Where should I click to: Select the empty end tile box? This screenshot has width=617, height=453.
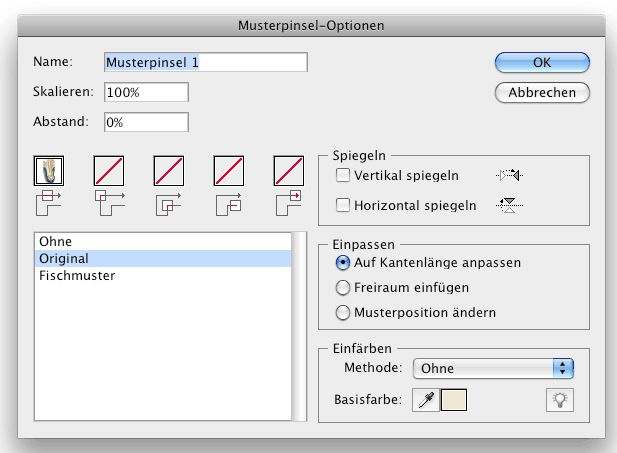(289, 170)
